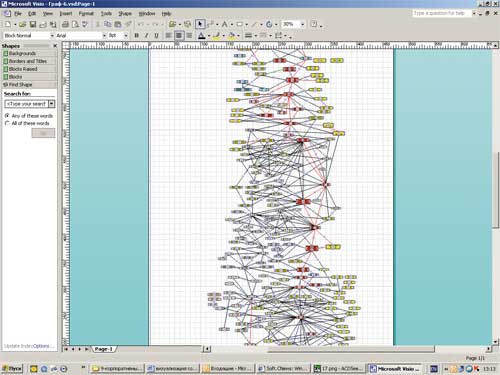This screenshot has width=500, height=375.
Task: Open the Edit menu
Action: 32,14
